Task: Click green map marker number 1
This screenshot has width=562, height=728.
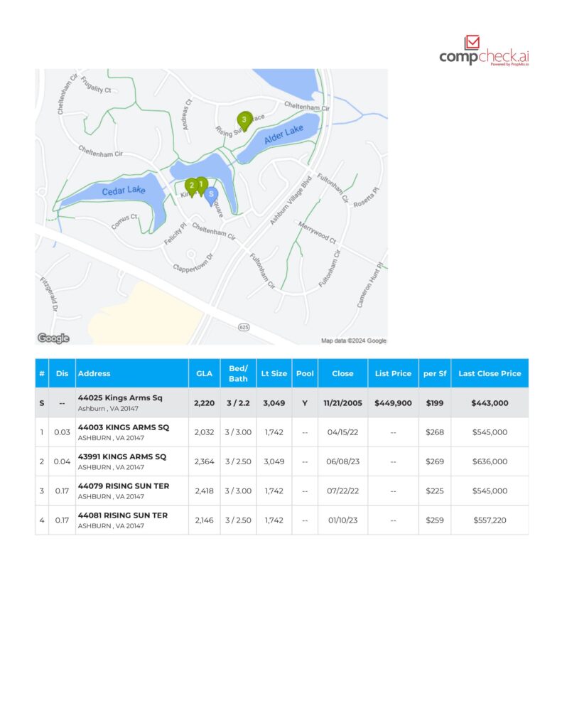Action: 202,185
